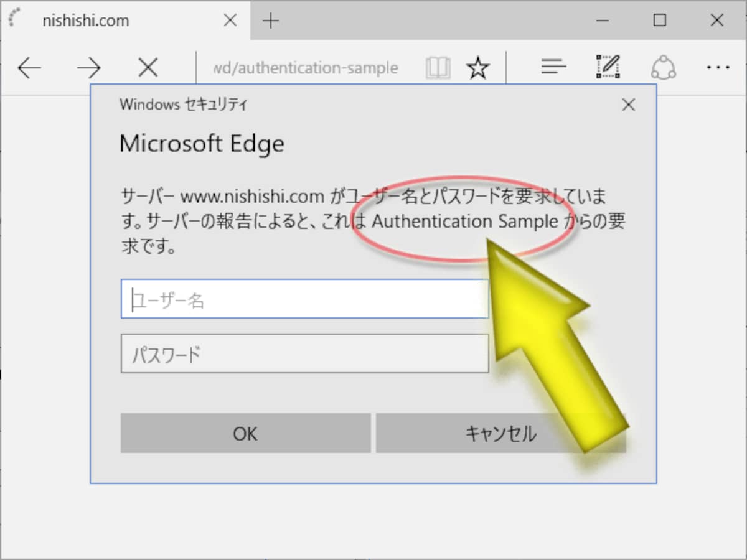Click the Windows セキュリティ title text

tap(183, 105)
